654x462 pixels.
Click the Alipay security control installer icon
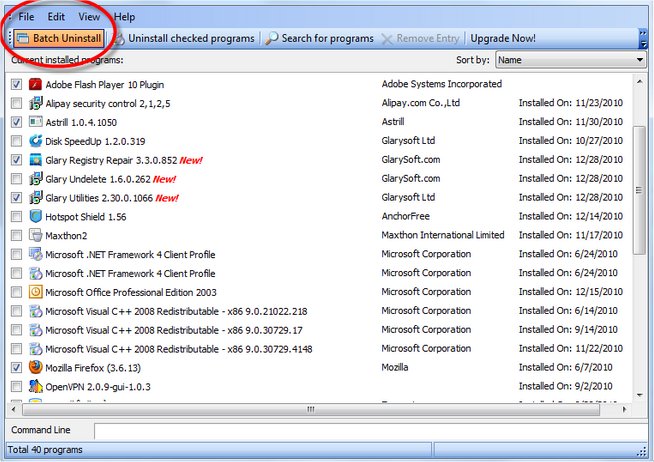[35, 103]
